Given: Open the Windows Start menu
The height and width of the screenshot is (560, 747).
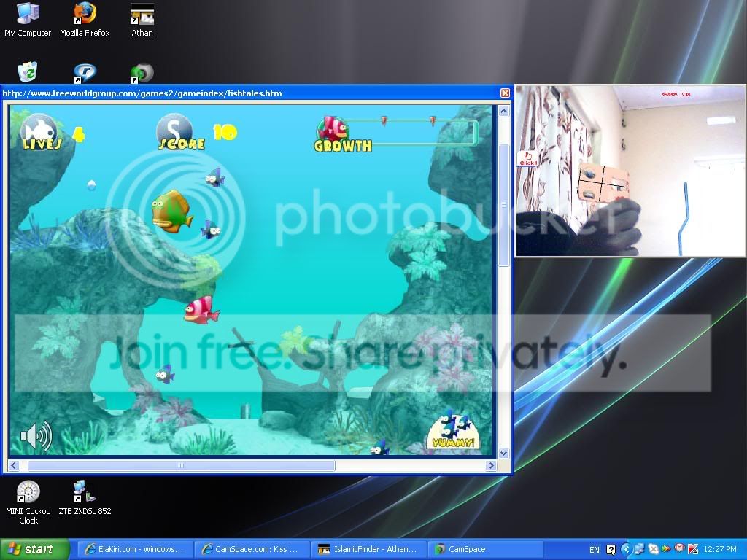Looking at the screenshot, I should [x=35, y=549].
